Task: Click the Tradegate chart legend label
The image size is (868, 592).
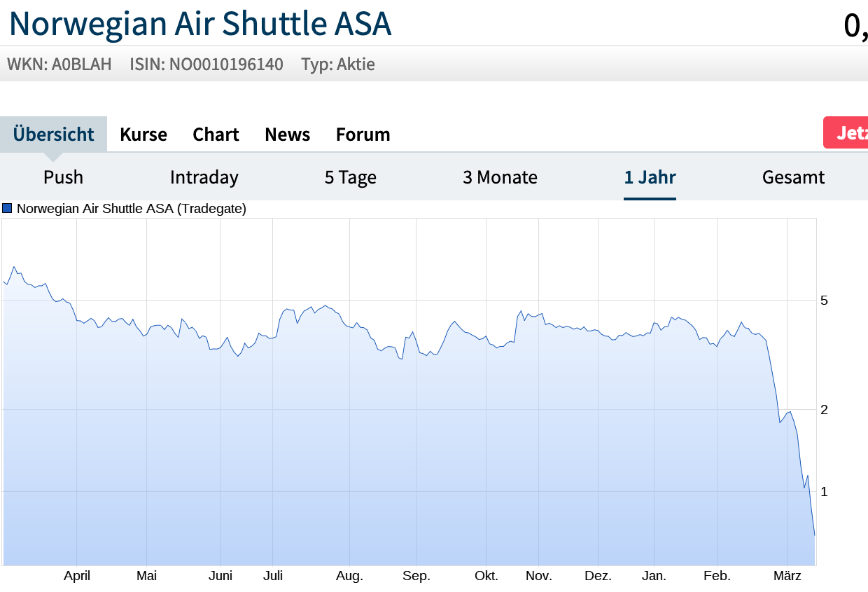Action: coord(132,208)
